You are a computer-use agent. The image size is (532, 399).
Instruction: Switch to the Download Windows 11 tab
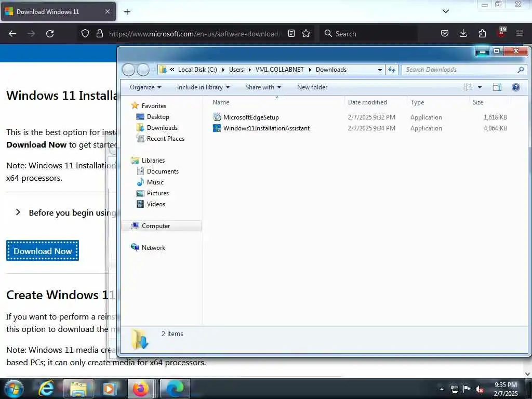tap(58, 11)
